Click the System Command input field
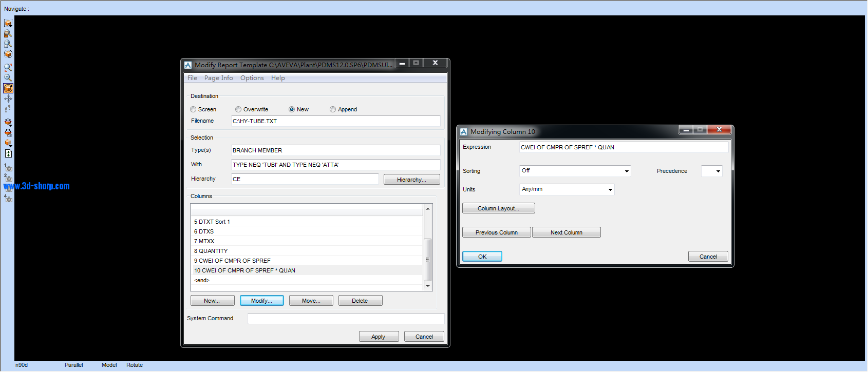Viewport: 868px width, 372px height. coord(346,319)
